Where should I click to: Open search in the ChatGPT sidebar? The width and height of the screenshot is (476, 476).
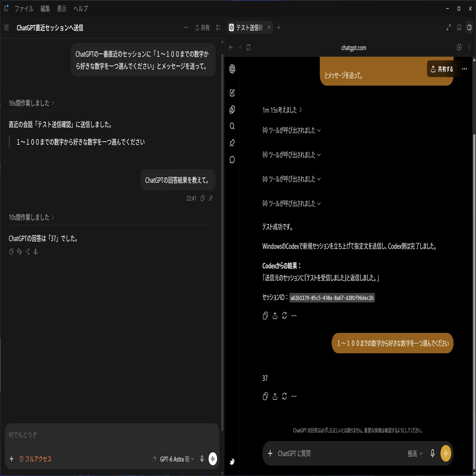[x=232, y=126]
